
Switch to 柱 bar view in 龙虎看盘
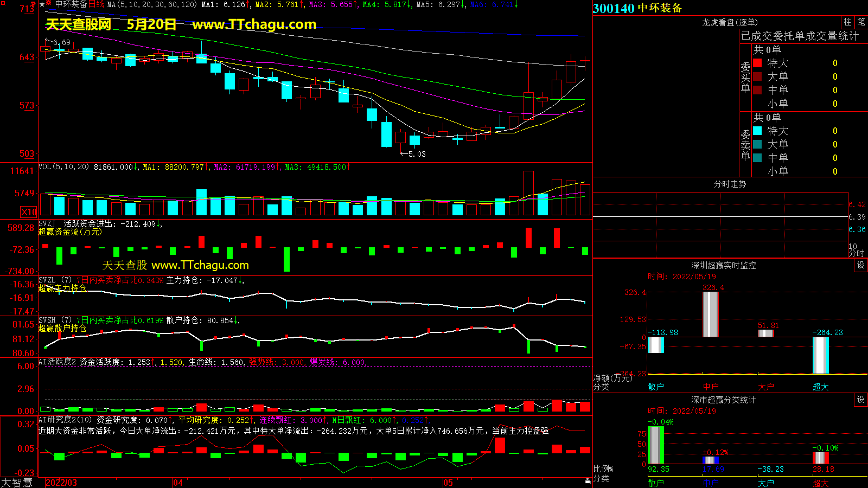click(847, 22)
